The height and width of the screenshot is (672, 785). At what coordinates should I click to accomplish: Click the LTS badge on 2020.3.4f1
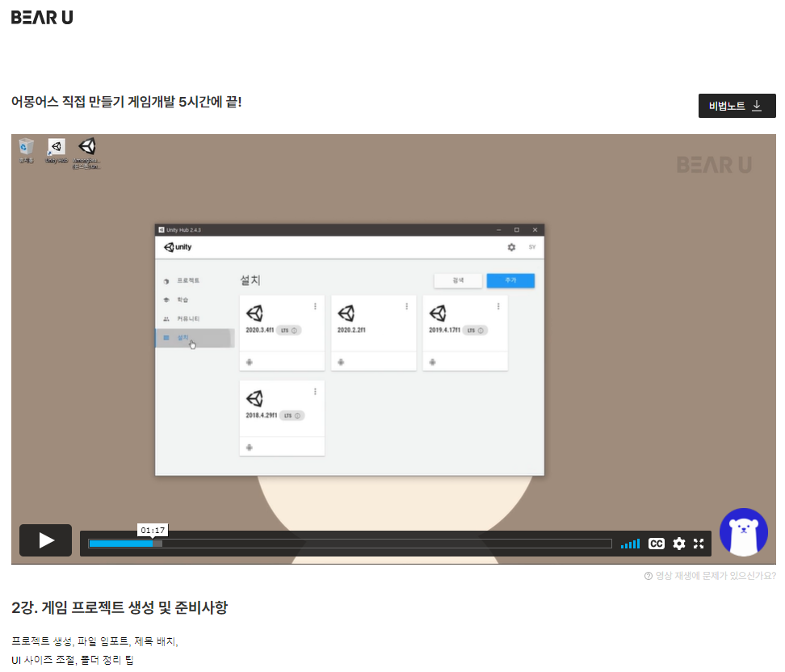pos(289,330)
